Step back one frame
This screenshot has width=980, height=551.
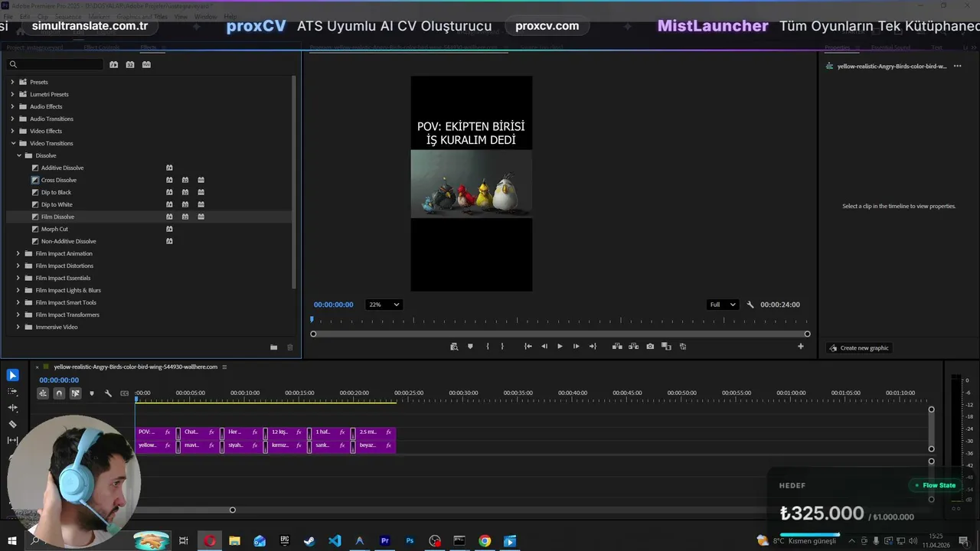(544, 347)
